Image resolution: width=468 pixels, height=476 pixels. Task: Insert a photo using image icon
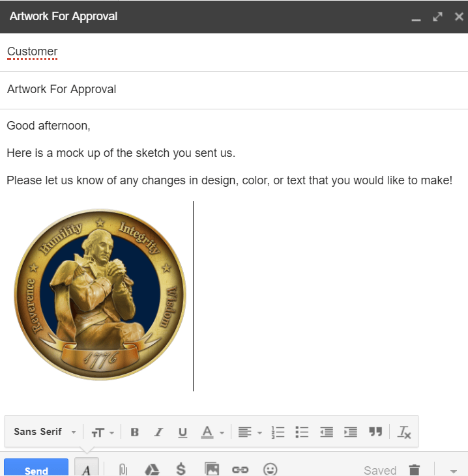point(211,469)
